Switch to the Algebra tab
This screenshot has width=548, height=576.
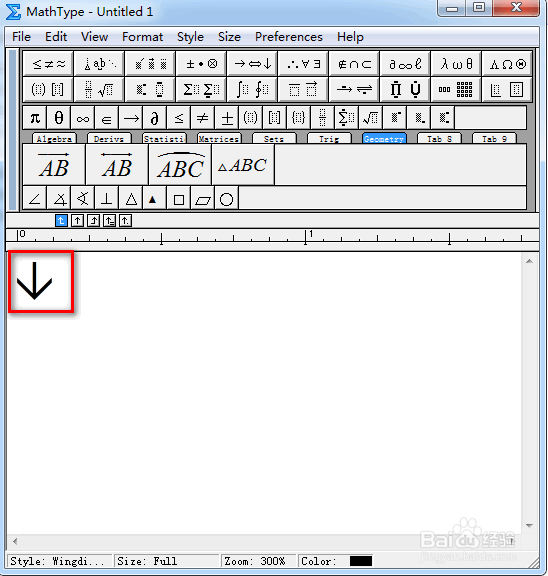coord(54,138)
